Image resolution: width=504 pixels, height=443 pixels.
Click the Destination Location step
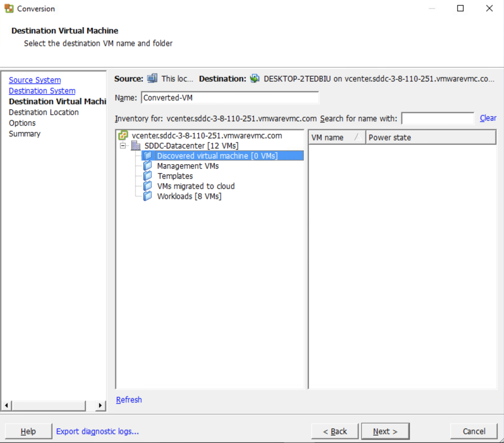tap(44, 112)
